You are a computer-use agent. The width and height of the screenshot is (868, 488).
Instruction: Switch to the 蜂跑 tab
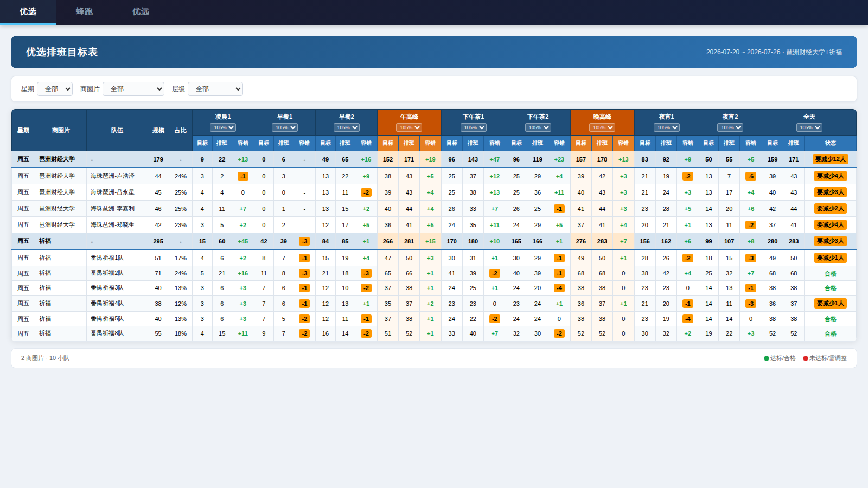[x=84, y=11]
